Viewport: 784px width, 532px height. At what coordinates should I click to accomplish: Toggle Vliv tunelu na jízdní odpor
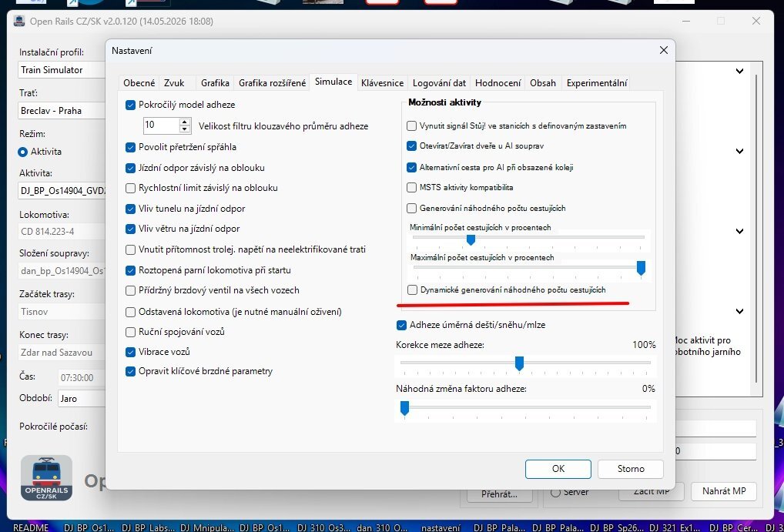(x=130, y=209)
